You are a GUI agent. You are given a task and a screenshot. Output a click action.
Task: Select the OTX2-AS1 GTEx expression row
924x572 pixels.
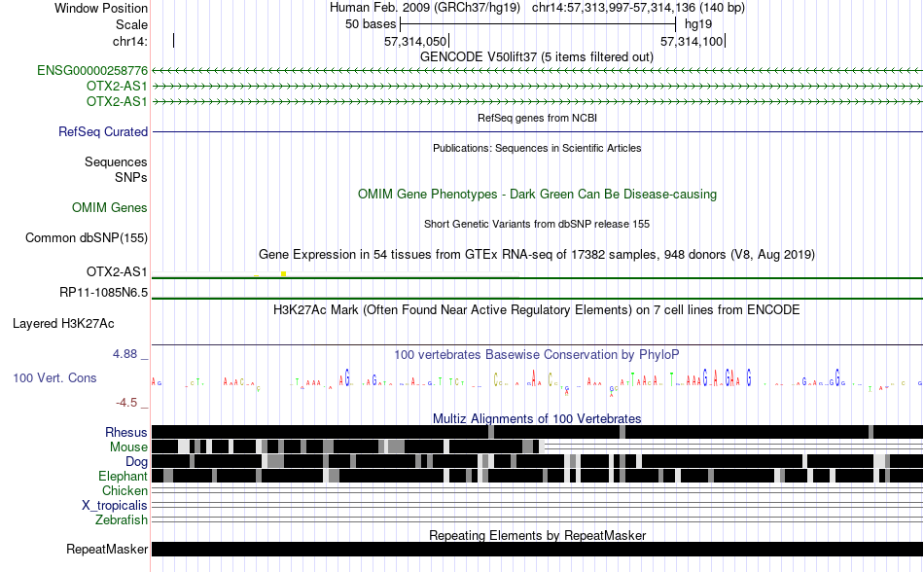pyautogui.click(x=537, y=273)
